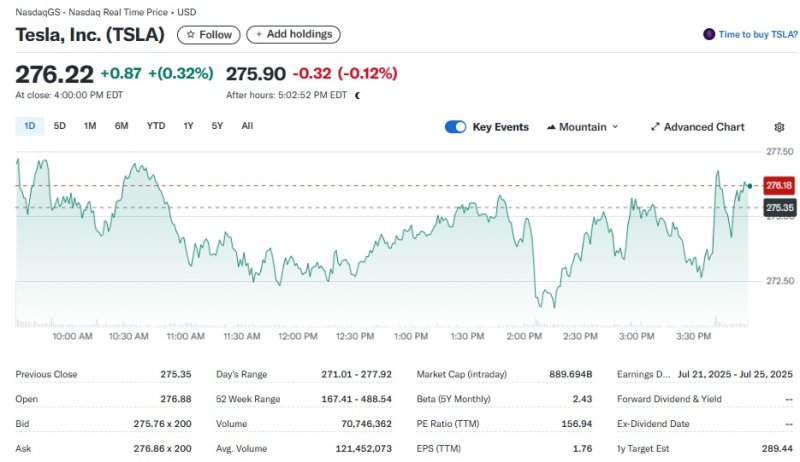Expand the Mountain chart style dropdown

point(614,127)
